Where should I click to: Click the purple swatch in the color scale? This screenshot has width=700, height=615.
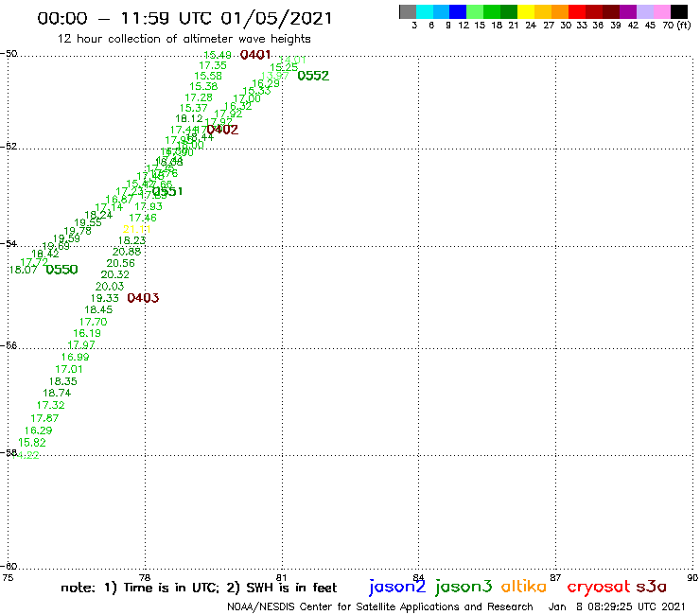628,11
